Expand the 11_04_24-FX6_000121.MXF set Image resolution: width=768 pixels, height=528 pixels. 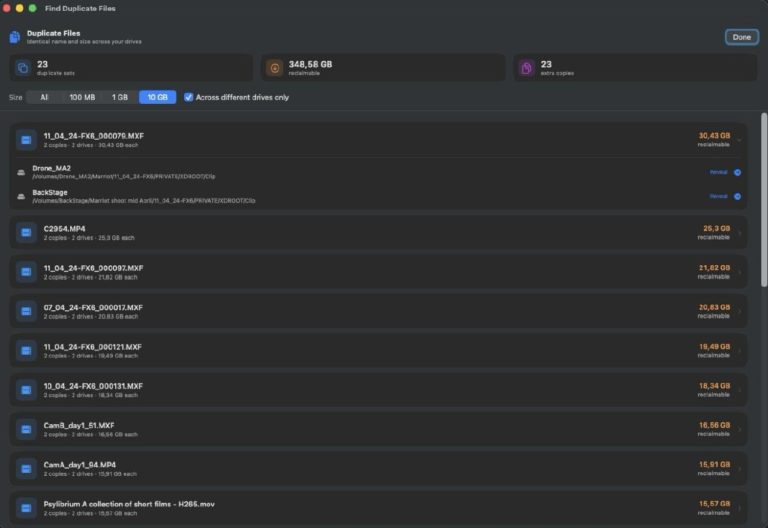point(740,351)
